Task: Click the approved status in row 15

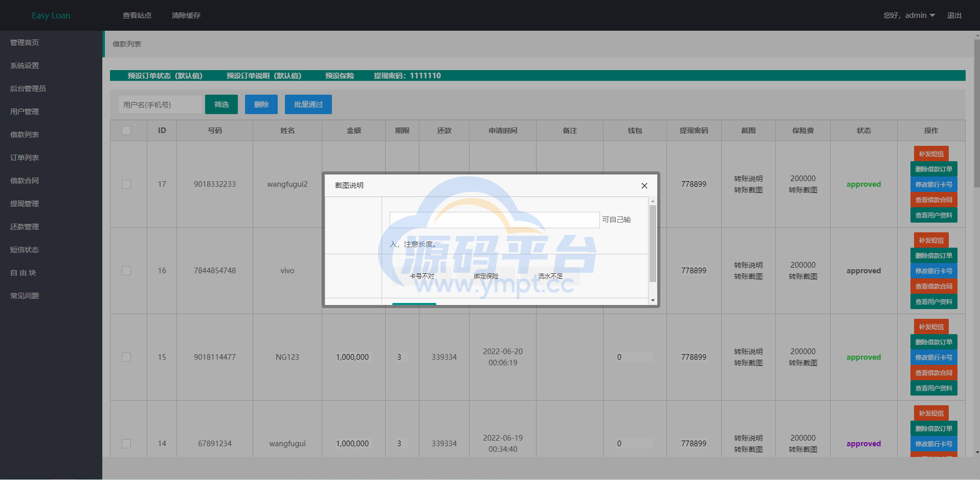Action: pyautogui.click(x=863, y=357)
